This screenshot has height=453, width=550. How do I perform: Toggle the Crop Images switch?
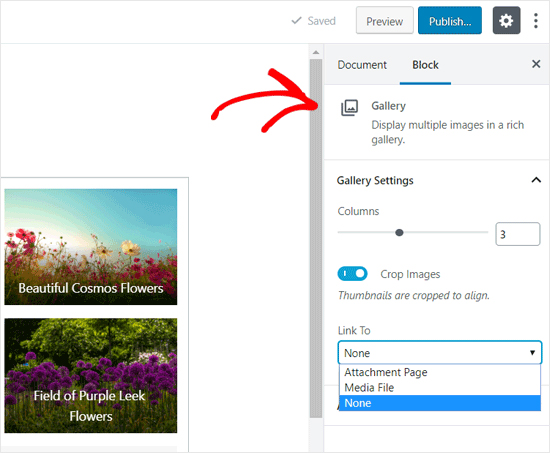[x=352, y=274]
